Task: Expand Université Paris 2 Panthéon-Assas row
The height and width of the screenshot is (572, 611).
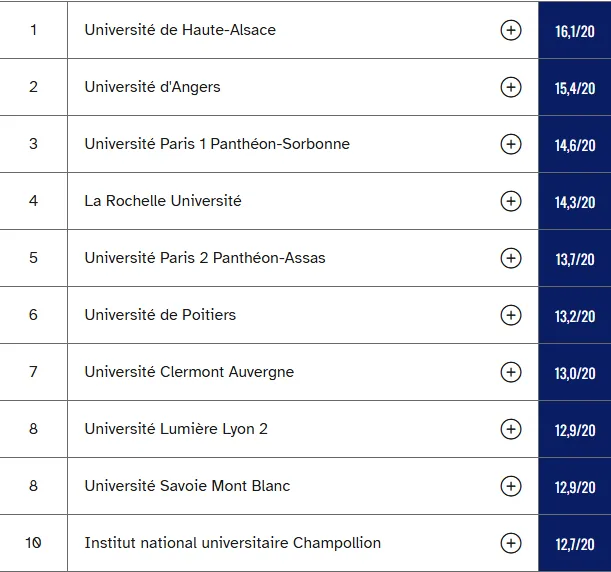Action: click(x=510, y=258)
